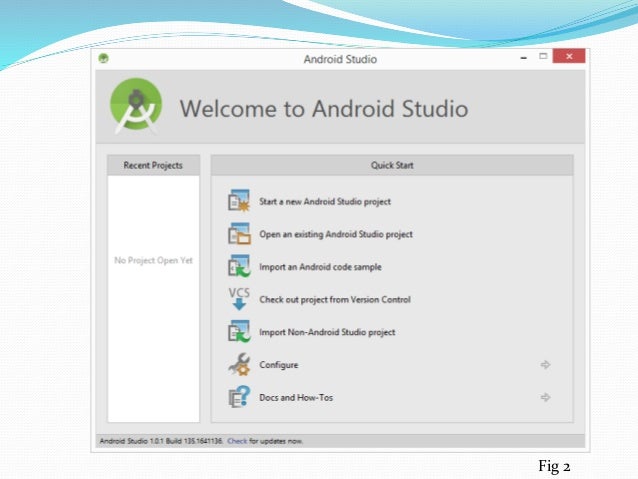Image resolution: width=638 pixels, height=479 pixels.
Task: Click the Docs and How-Tos question mark icon
Action: [239, 397]
